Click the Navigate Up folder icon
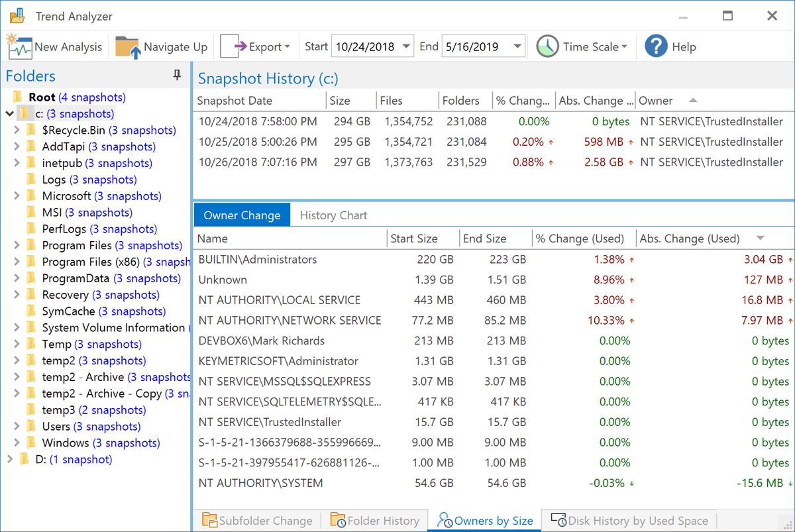This screenshot has height=532, width=795. (128, 47)
